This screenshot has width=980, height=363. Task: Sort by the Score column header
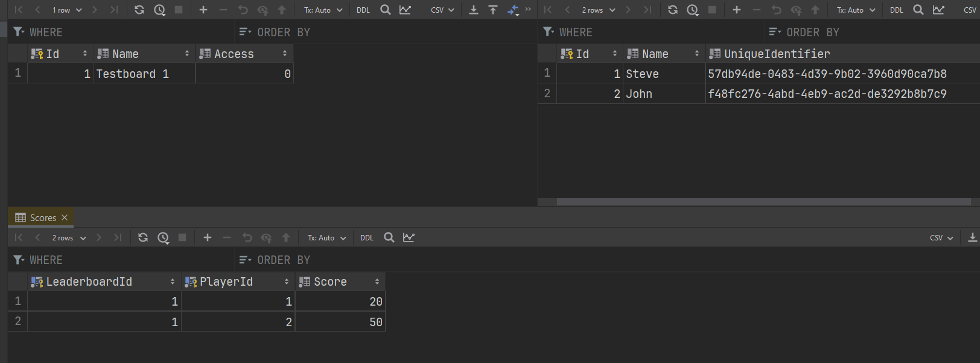coord(340,281)
